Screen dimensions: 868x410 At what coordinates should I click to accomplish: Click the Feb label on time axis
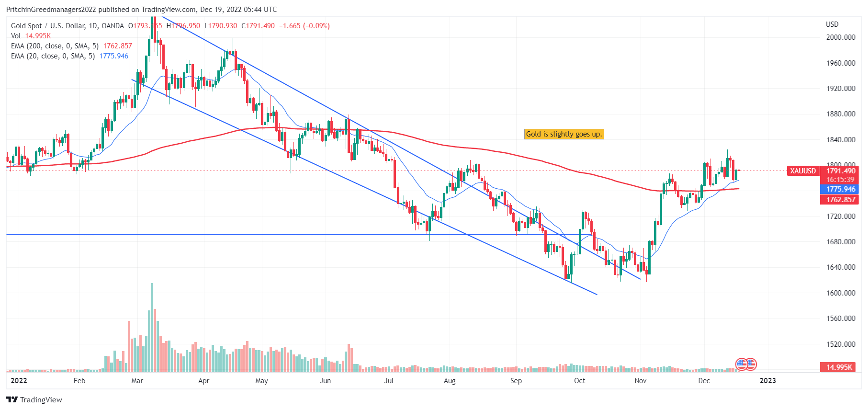(79, 381)
